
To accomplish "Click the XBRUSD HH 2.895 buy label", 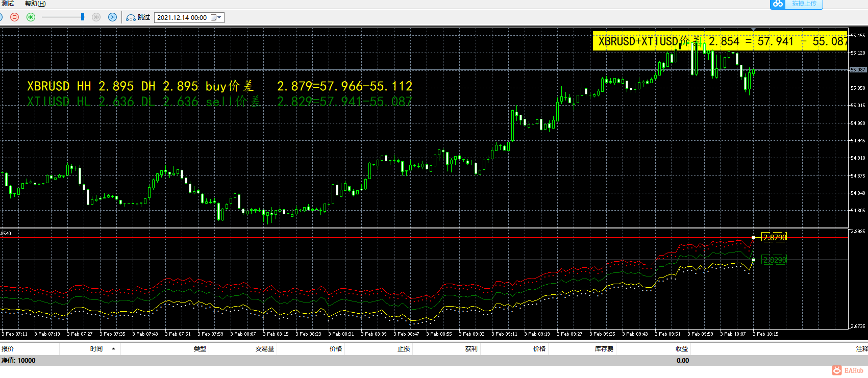I will click(219, 86).
